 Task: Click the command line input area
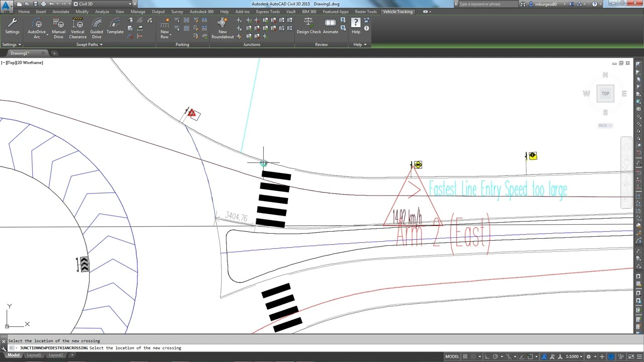tap(322, 348)
